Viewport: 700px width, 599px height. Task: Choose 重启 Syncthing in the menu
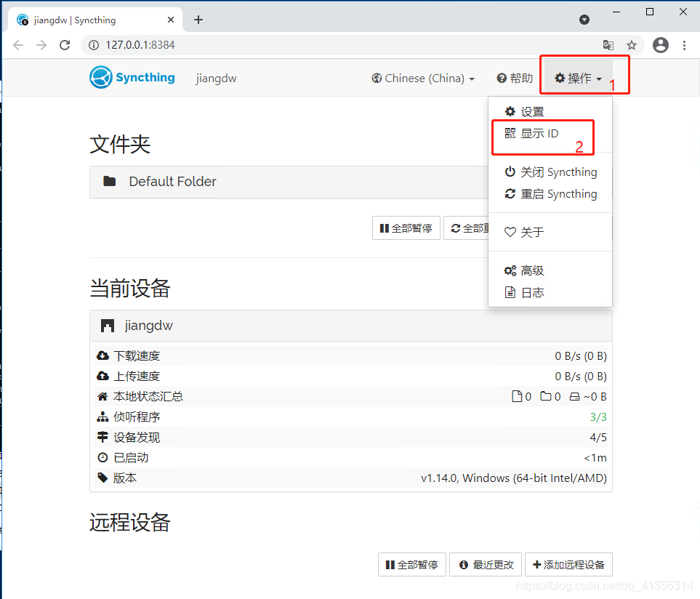click(550, 193)
